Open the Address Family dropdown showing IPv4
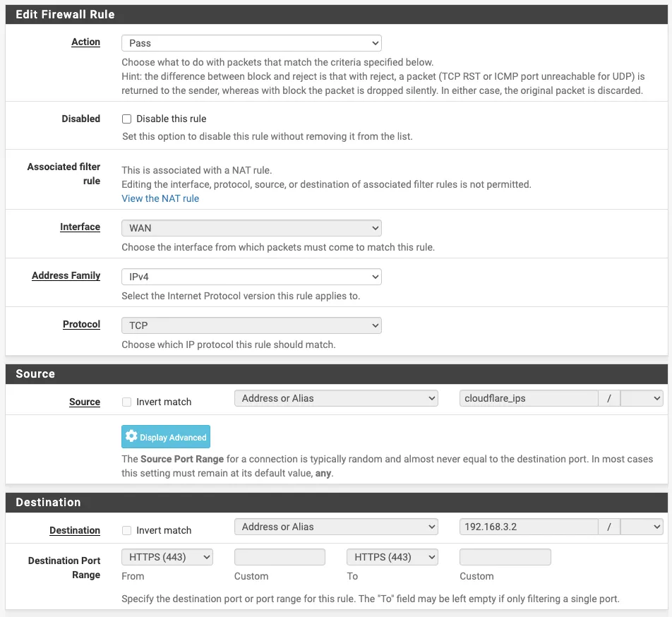 pyautogui.click(x=251, y=277)
